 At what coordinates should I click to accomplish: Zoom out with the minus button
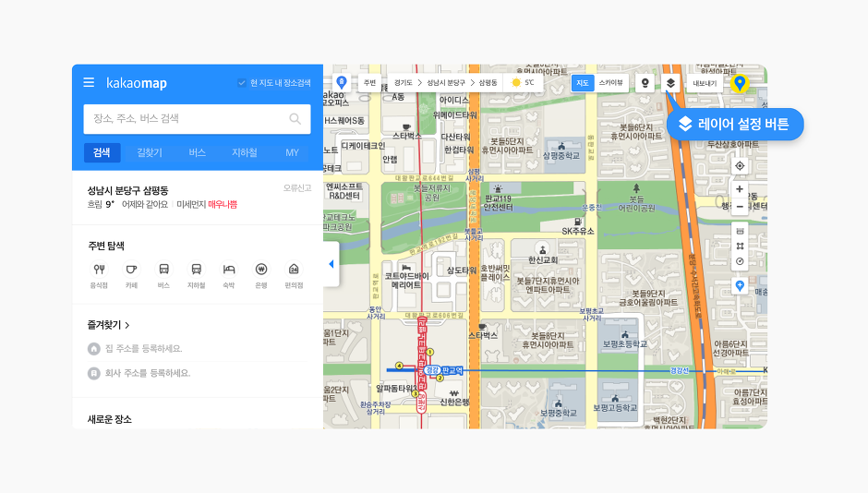(740, 207)
